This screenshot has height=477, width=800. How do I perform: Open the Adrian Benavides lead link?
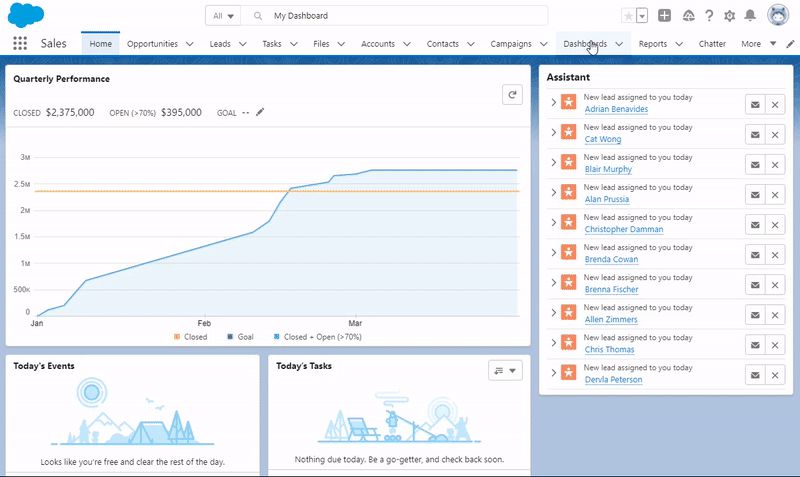616,109
